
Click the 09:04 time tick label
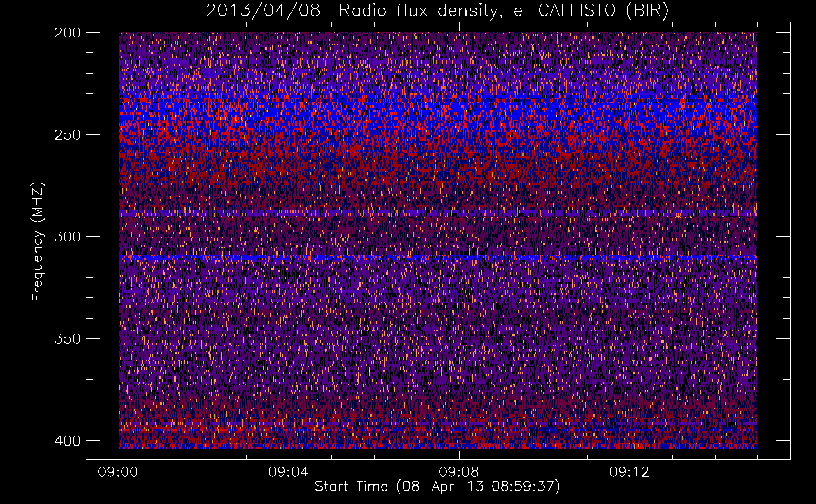click(x=288, y=472)
